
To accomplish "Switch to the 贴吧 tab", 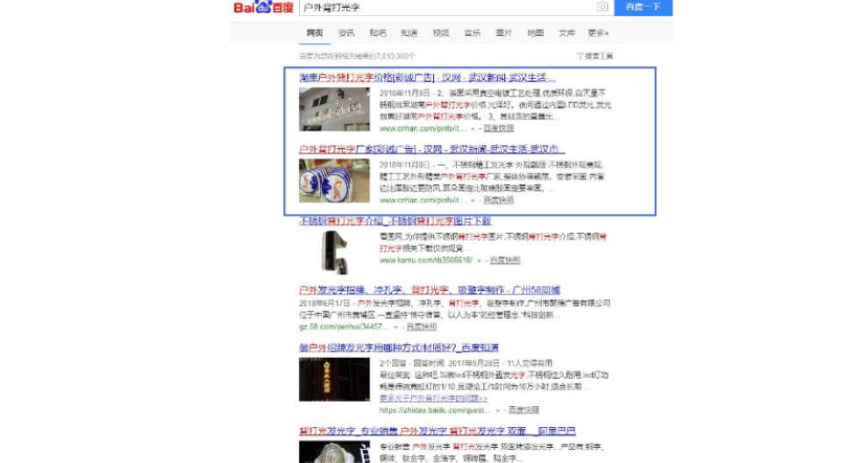I will 378,33.
